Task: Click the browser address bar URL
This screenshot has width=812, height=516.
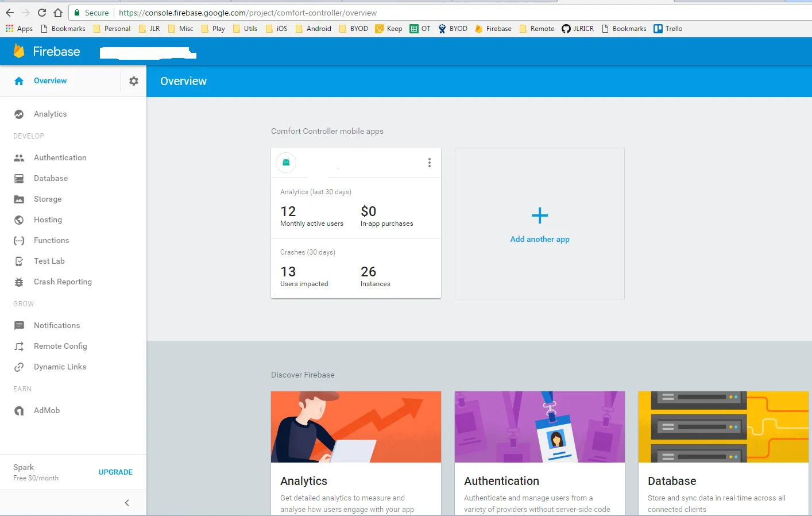Action: [x=248, y=13]
